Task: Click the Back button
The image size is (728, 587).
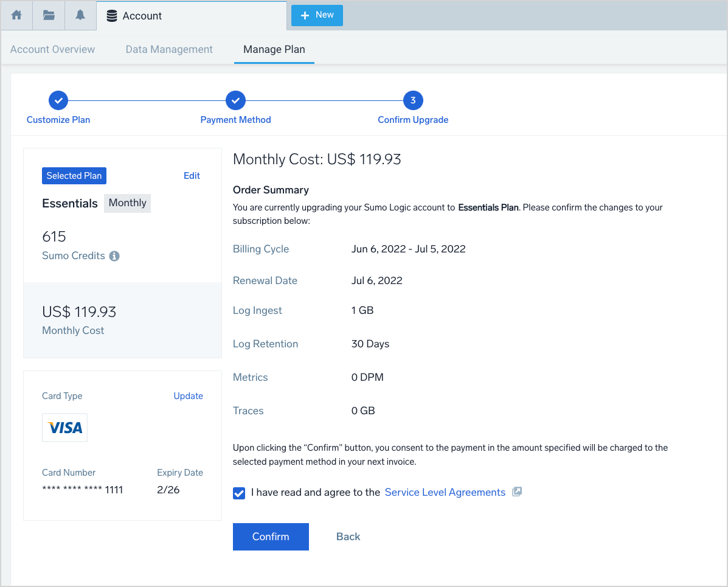Action: pyautogui.click(x=348, y=537)
